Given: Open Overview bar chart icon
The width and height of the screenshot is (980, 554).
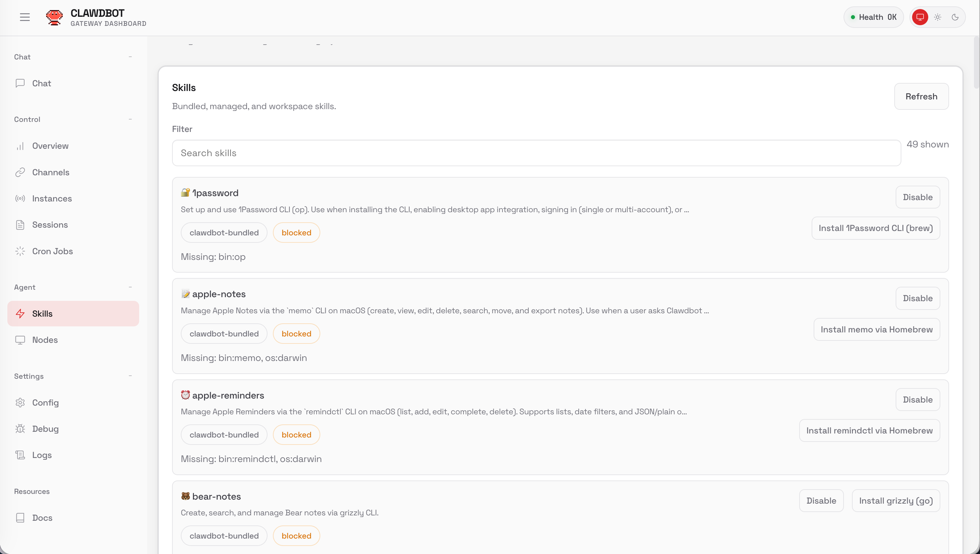Looking at the screenshot, I should [x=20, y=146].
